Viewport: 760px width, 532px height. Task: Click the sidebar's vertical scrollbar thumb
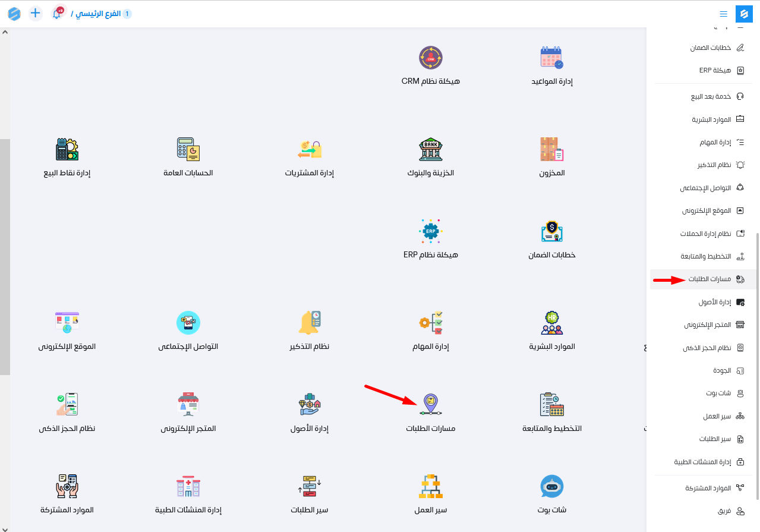757,366
